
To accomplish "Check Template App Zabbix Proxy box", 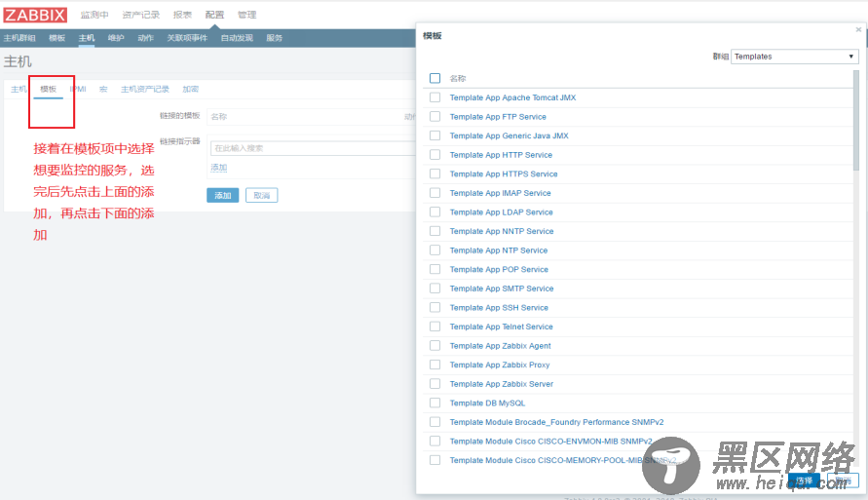I will 435,365.
